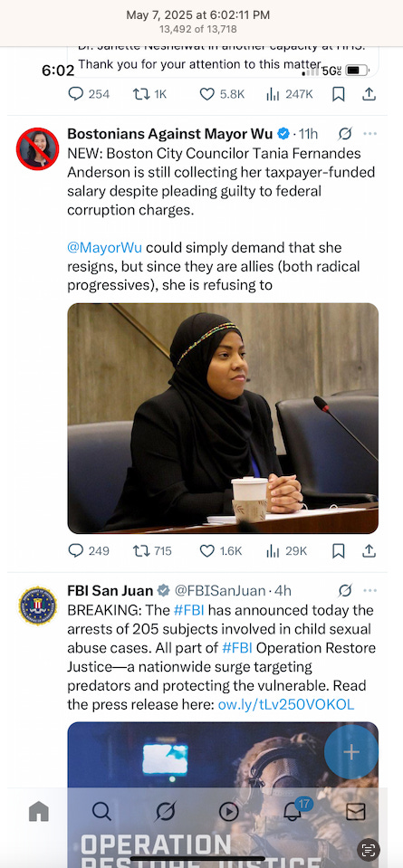This screenshot has width=403, height=868.
Task: View analytics showing 29K views
Action: pos(286,551)
